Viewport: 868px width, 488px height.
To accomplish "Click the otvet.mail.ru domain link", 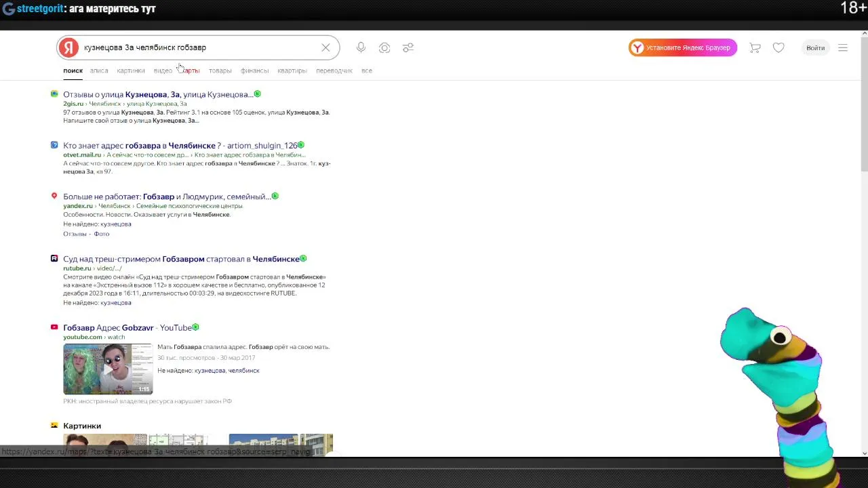I will 82,155.
